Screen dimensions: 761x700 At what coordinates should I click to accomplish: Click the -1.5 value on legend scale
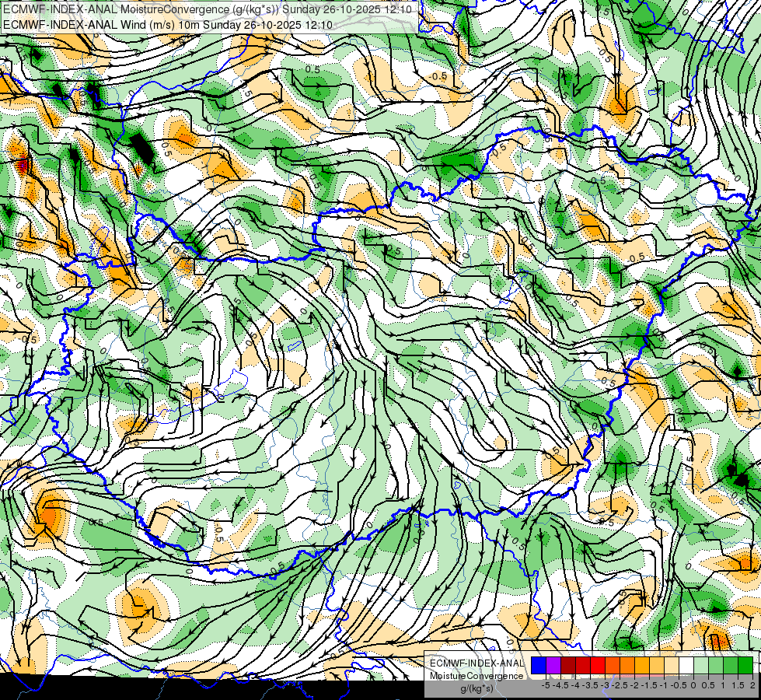pos(649,685)
